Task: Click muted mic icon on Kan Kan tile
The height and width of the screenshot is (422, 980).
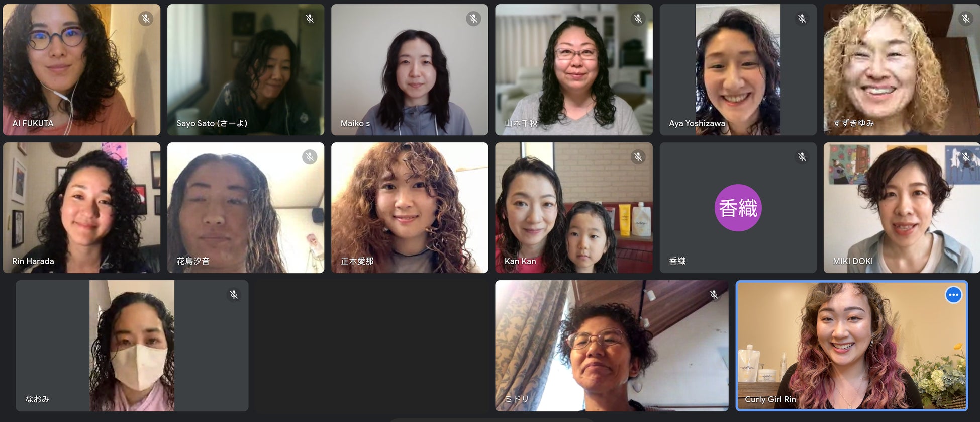Action: [x=638, y=157]
